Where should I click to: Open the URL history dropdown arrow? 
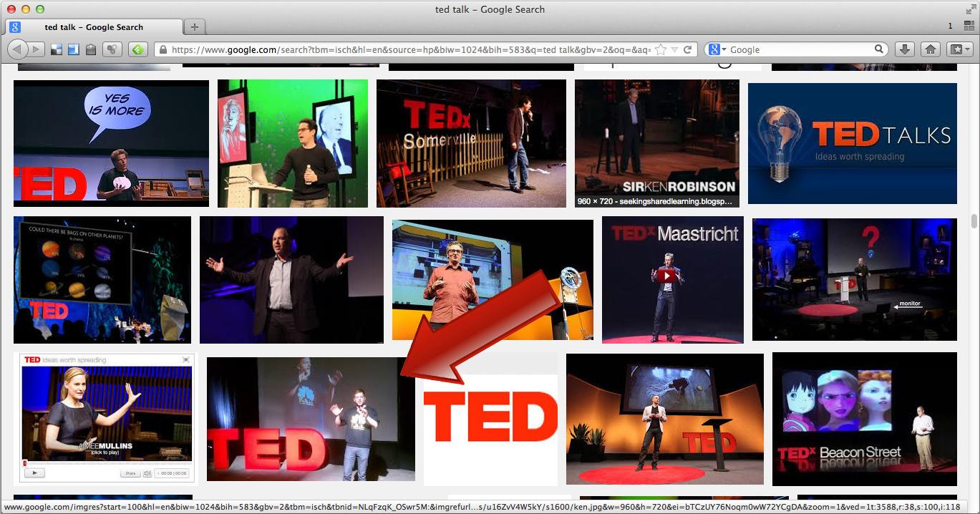pos(674,49)
